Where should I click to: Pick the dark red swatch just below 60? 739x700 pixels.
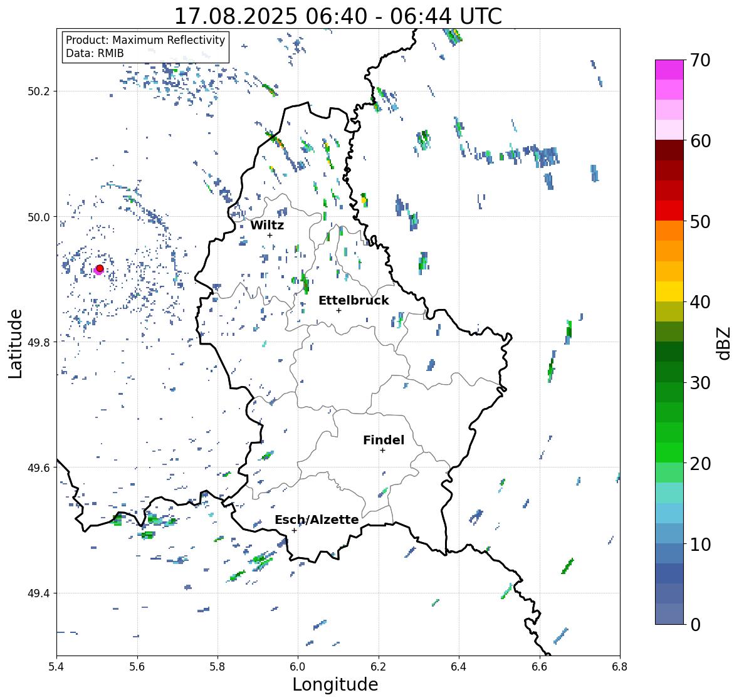coord(669,150)
